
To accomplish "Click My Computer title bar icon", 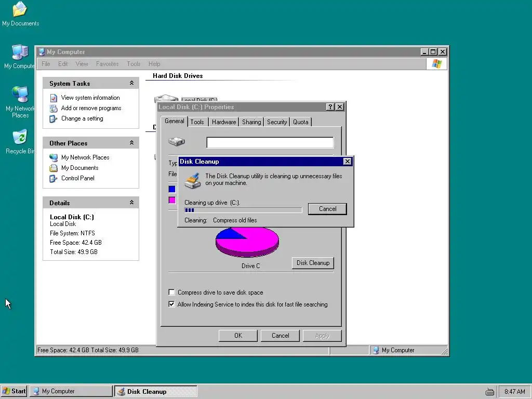I will [42, 52].
